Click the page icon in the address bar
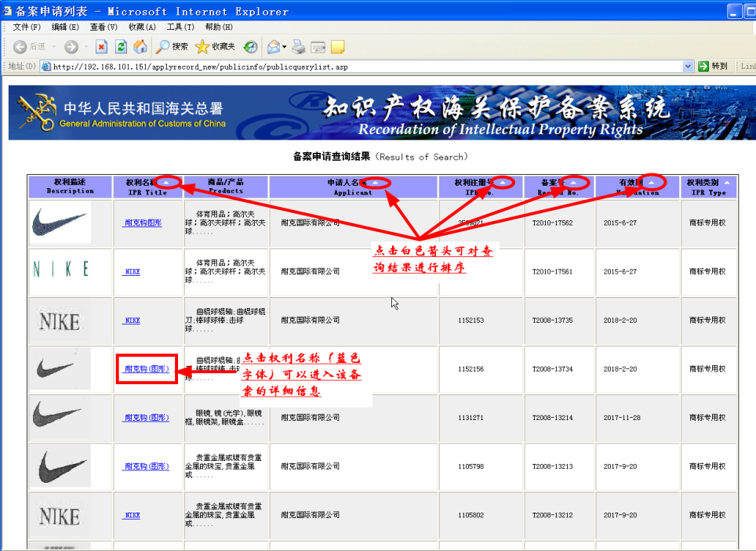Screen dimensions: 756x551 pos(46,67)
